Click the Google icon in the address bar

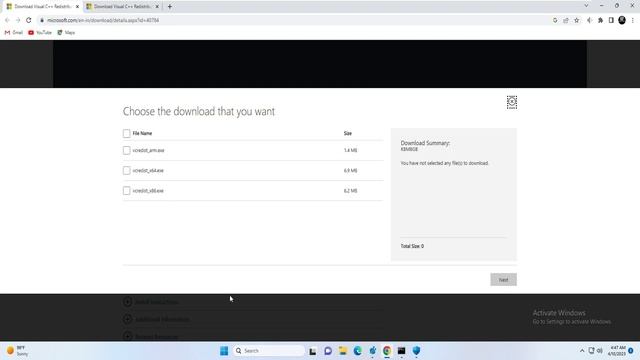pyautogui.click(x=555, y=20)
